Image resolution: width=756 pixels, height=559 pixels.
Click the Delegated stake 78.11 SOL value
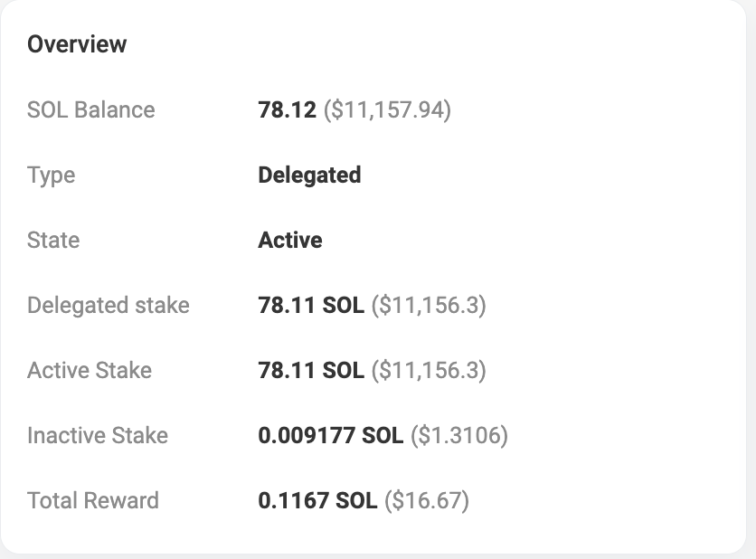311,306
